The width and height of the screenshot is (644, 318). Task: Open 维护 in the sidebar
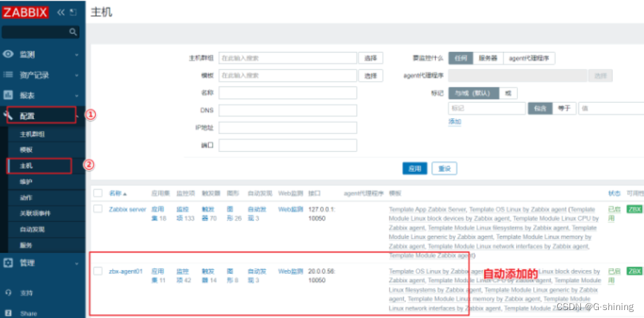pos(26,181)
